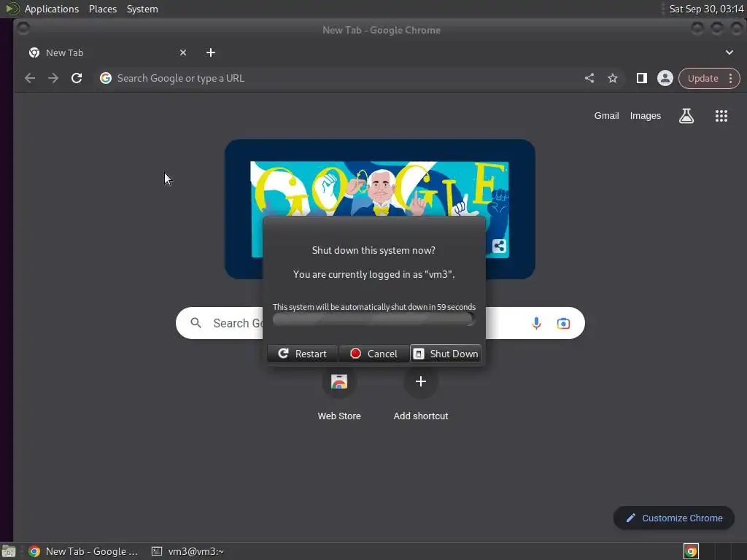Click the clock showing Sat Sep 30
Image resolution: width=747 pixels, height=560 pixels.
click(x=706, y=9)
